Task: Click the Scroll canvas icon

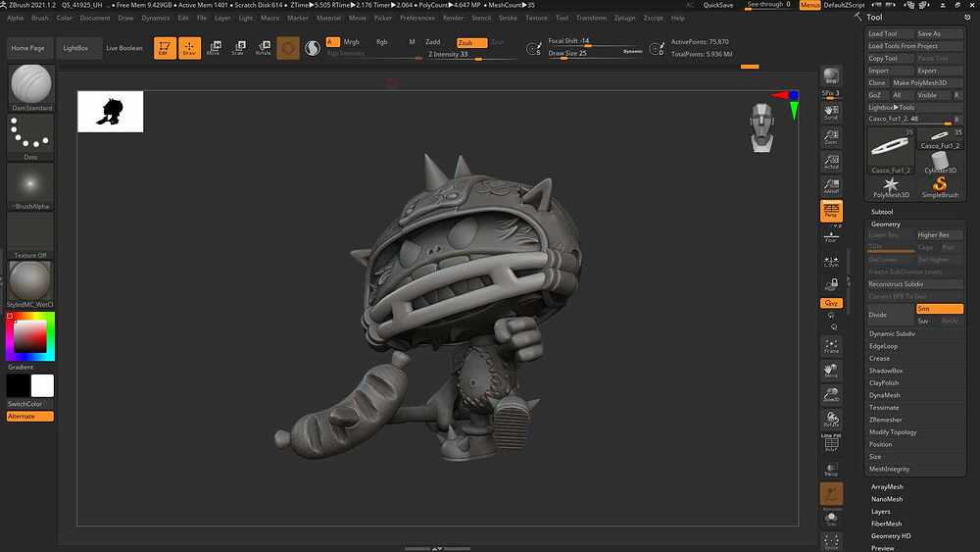Action: pyautogui.click(x=831, y=112)
